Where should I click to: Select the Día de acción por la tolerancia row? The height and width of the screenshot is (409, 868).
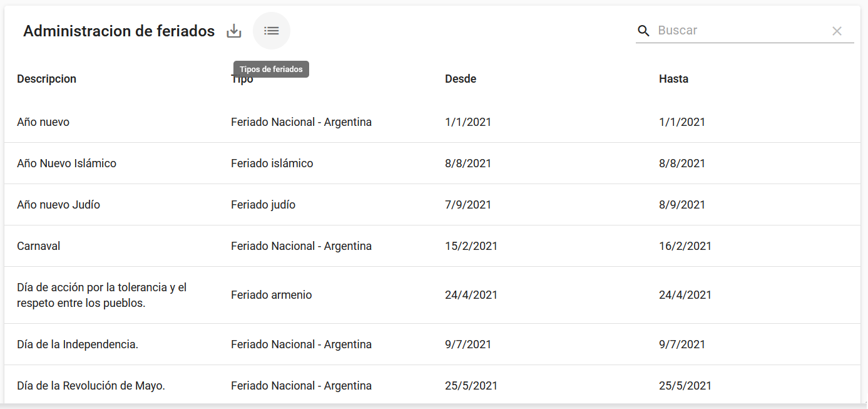101,295
